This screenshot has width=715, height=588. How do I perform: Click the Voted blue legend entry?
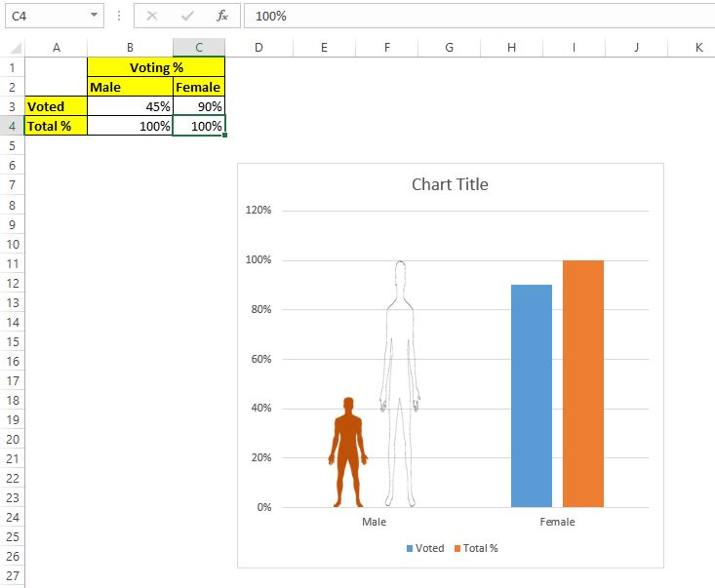[425, 548]
